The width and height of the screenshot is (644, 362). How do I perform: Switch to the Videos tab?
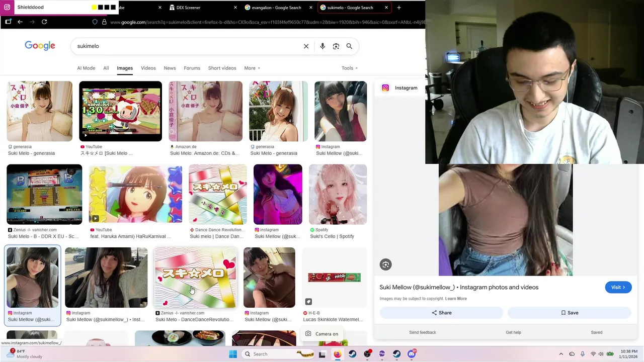coord(148,68)
